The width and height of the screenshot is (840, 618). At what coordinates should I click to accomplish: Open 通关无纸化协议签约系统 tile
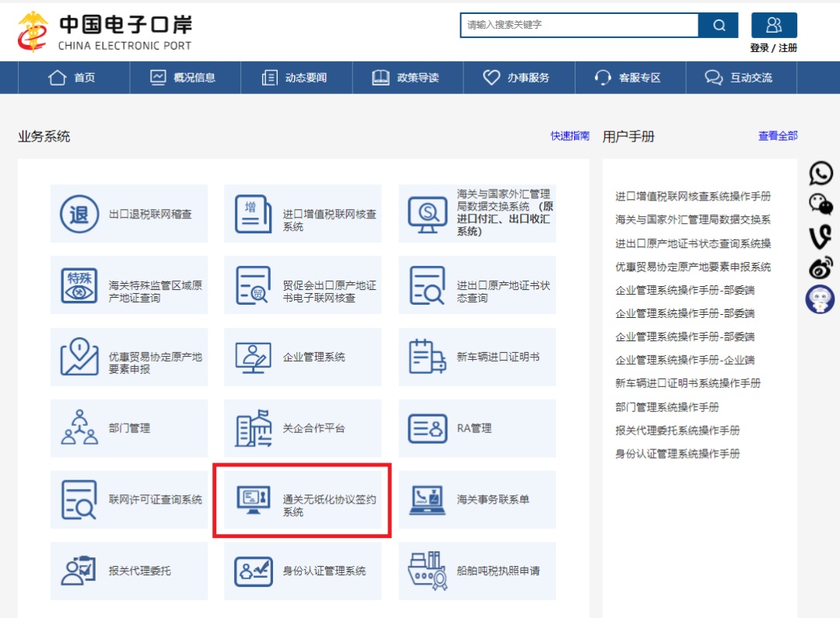[x=303, y=500]
